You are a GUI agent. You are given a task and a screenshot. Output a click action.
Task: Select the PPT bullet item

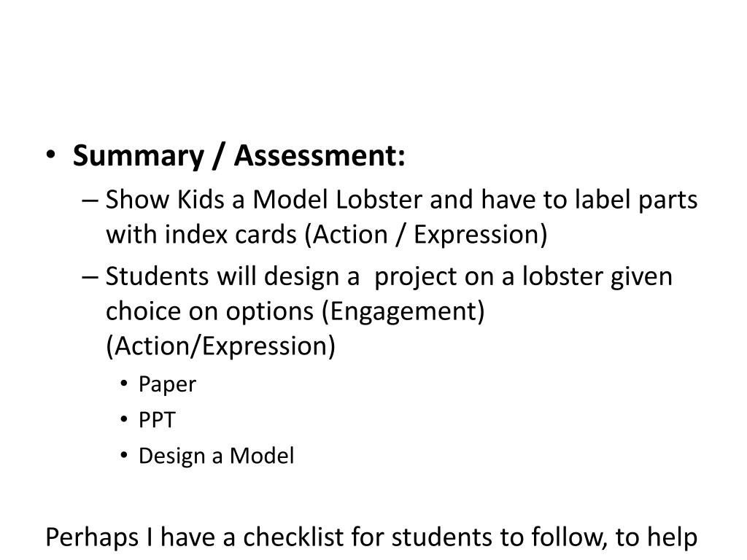157,419
